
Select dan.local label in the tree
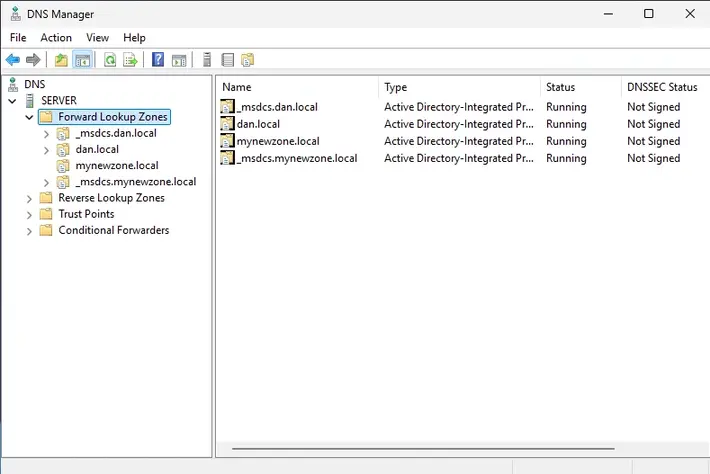(x=97, y=149)
